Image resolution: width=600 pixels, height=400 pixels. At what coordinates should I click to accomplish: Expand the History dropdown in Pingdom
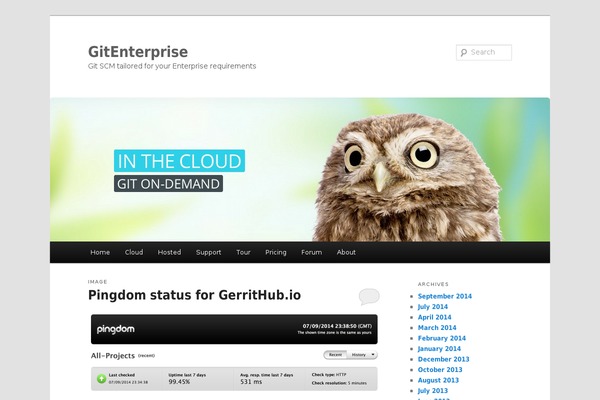point(362,355)
